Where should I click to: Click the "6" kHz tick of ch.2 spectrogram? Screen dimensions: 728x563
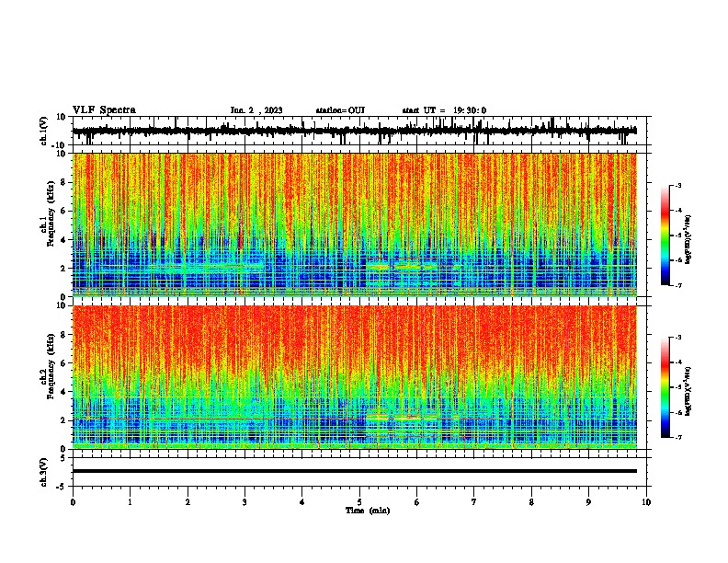point(63,363)
